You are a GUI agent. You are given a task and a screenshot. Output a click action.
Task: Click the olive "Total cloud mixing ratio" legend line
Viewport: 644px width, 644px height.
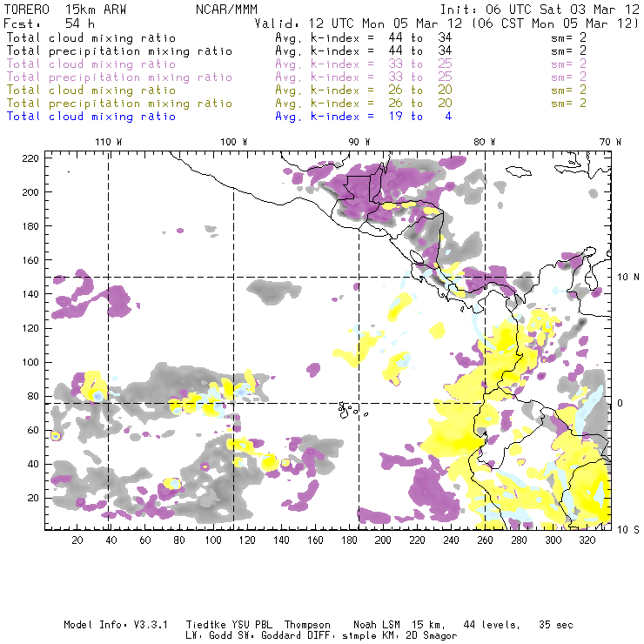pos(91,91)
